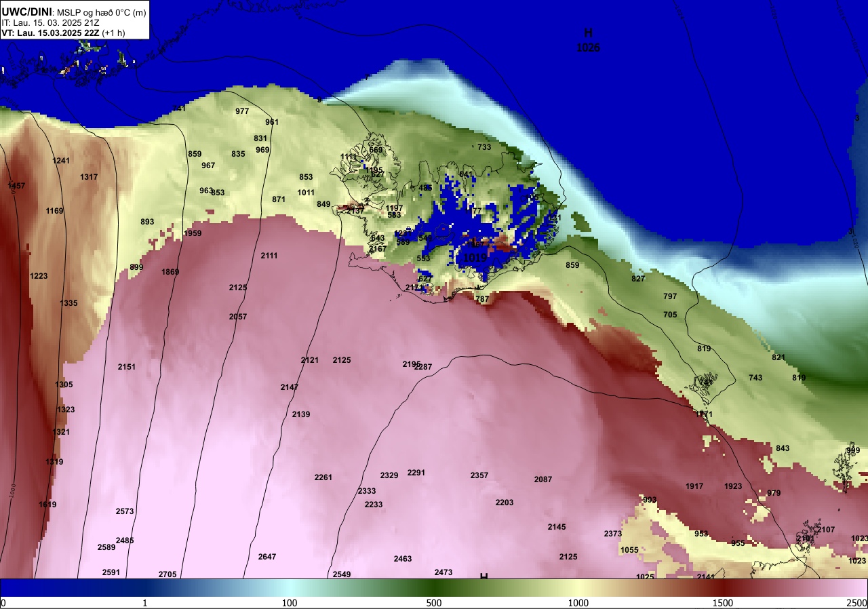Click the 100 tick on the color scale
This screenshot has width=868, height=609.
(290, 603)
